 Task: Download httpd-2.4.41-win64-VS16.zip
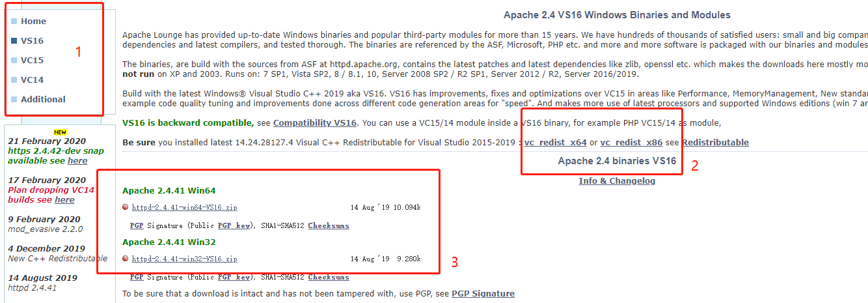[184, 207]
